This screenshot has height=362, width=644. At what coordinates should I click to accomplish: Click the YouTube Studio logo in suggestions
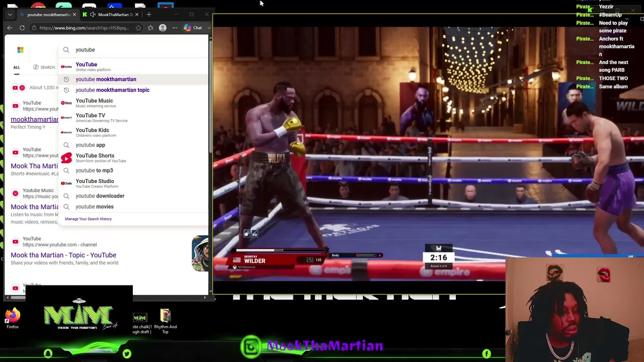66,183
